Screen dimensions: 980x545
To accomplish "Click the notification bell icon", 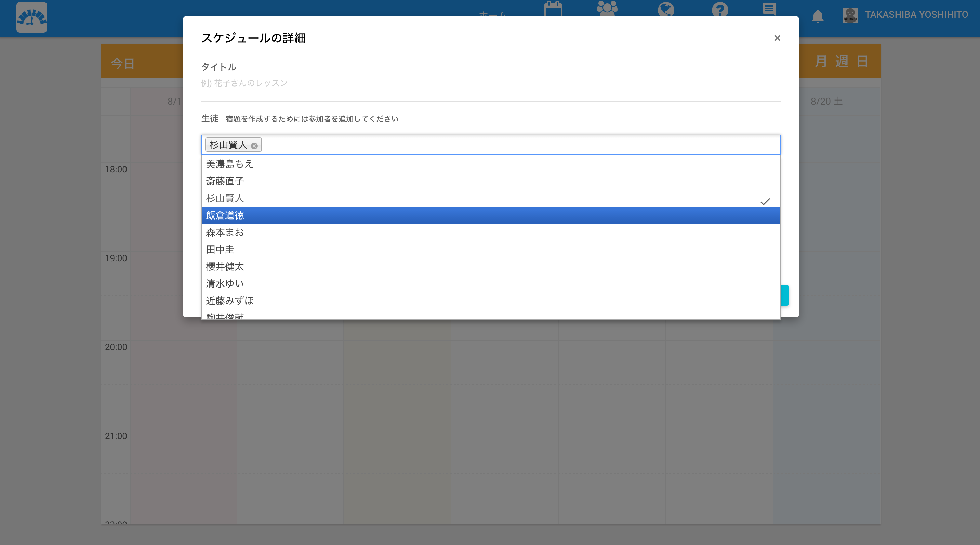I will 818,16.
